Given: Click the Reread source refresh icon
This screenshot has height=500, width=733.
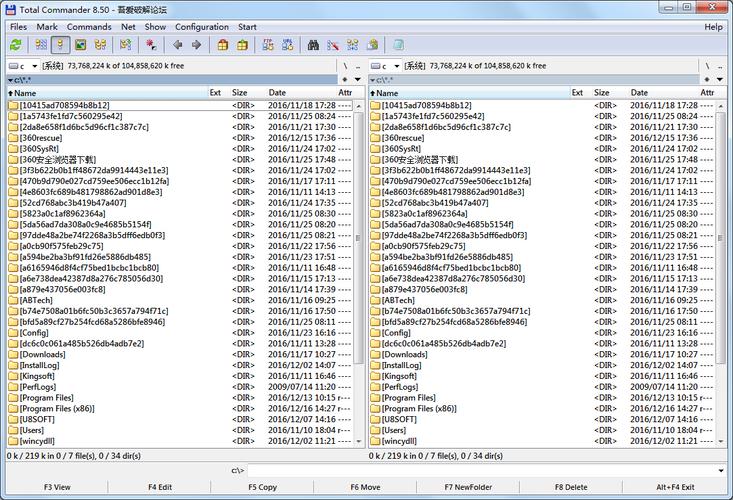Looking at the screenshot, I should 16,45.
